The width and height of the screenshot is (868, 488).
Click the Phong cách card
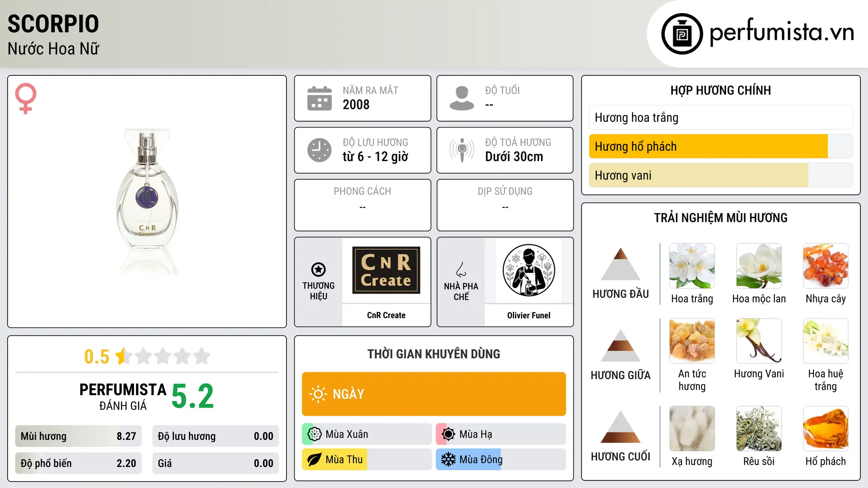point(363,205)
